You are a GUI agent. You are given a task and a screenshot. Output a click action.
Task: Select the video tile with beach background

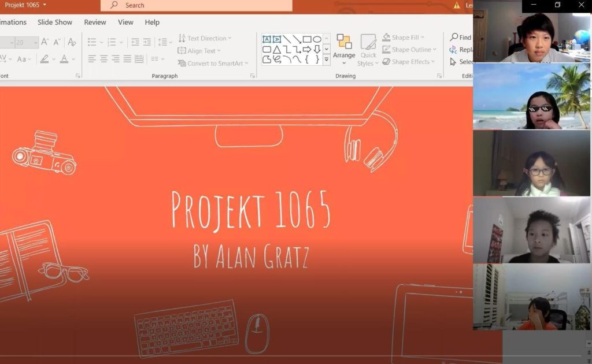pyautogui.click(x=531, y=96)
